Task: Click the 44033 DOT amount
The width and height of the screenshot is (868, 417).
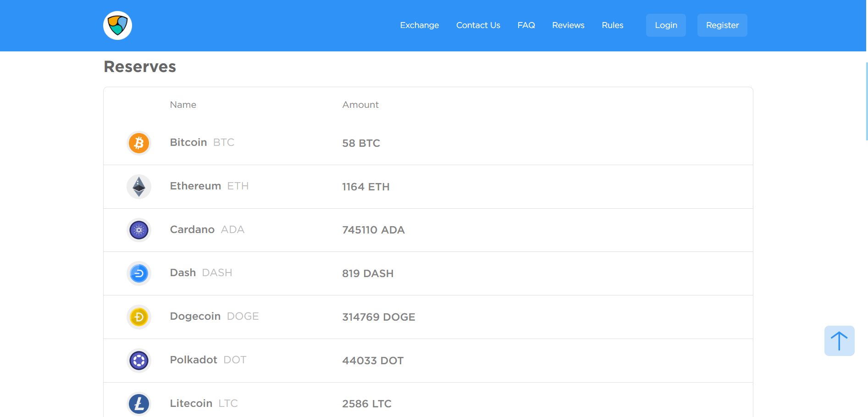Action: click(373, 361)
